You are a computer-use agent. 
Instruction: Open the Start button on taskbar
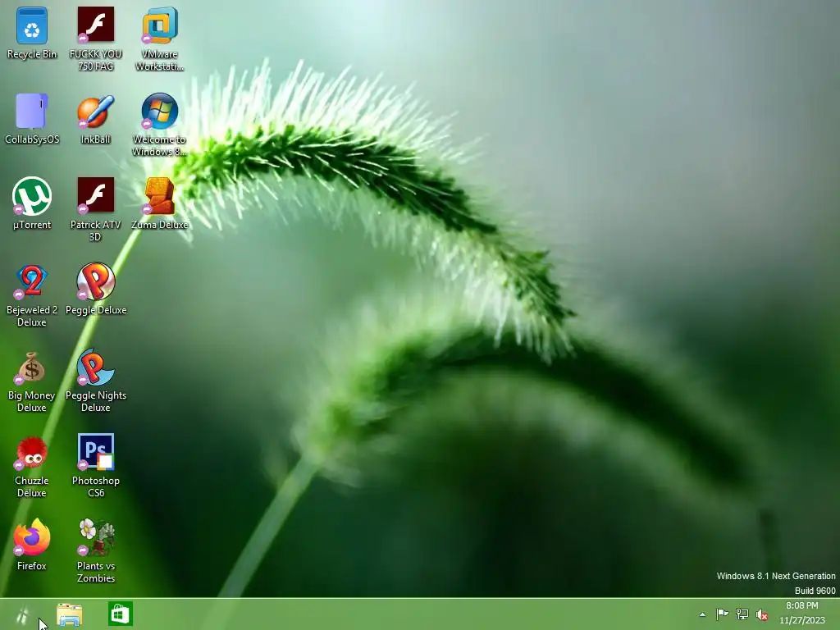point(22,614)
